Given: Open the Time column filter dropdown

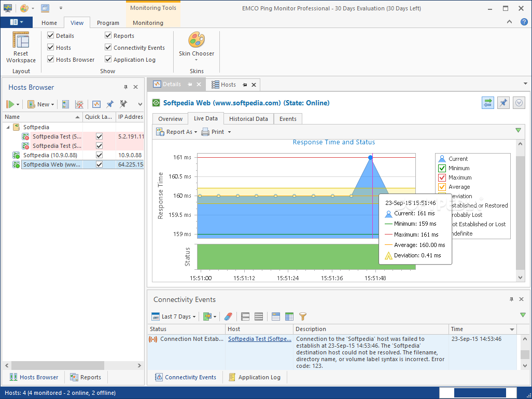Looking at the screenshot, I should (x=512, y=329).
